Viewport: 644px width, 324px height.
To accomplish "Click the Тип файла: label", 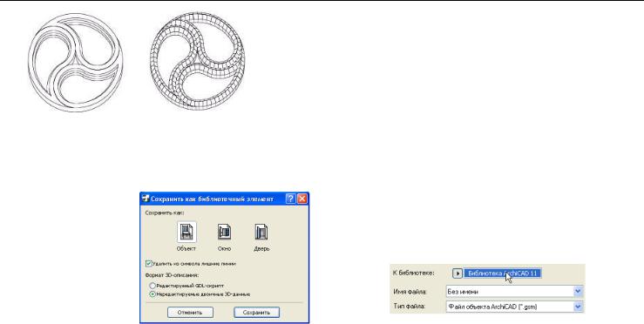I will click(410, 307).
